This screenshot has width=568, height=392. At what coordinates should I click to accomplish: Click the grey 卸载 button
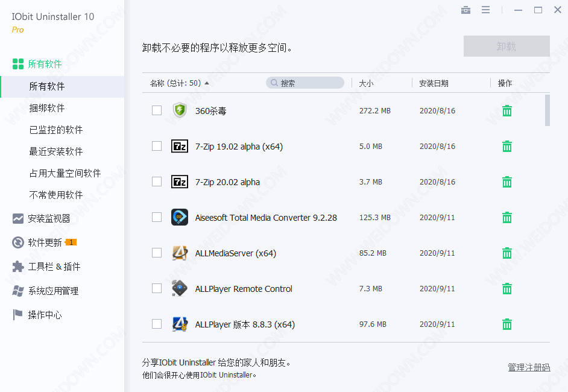[x=506, y=46]
